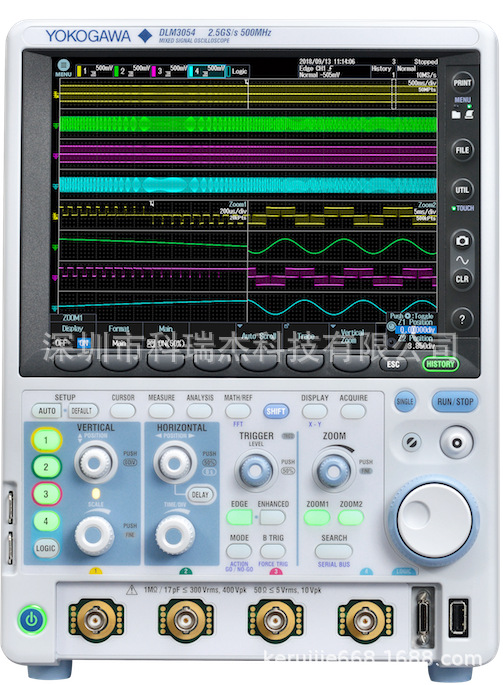Select the green channel 2 key
Viewport: 503px width, 685px height.
[46, 467]
